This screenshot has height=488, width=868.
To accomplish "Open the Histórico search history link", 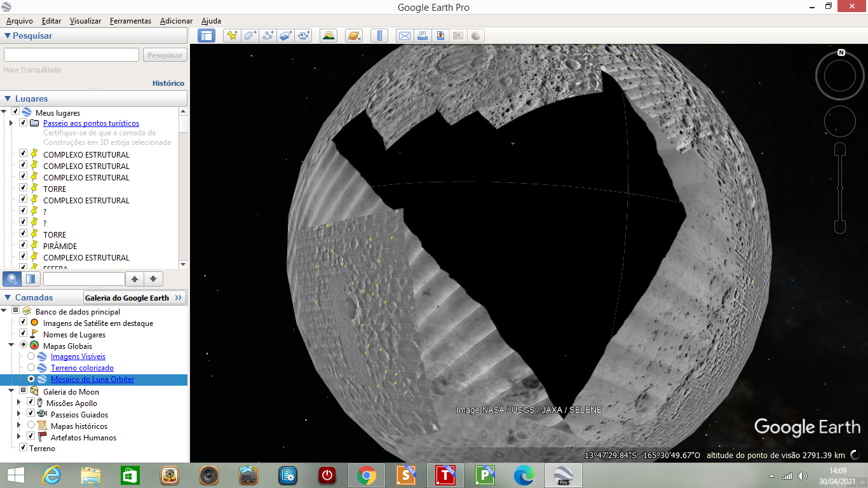I will (x=168, y=83).
